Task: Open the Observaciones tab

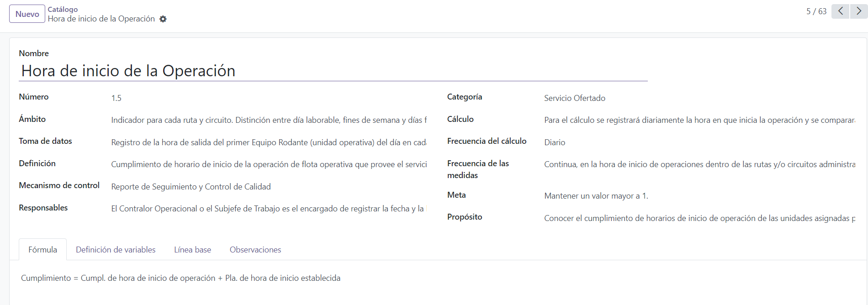Action: click(255, 250)
